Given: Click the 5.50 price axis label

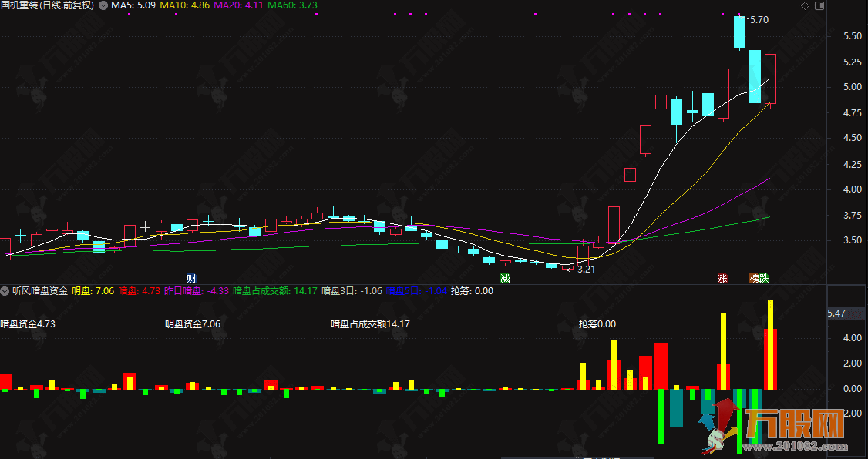Looking at the screenshot, I should coord(852,36).
